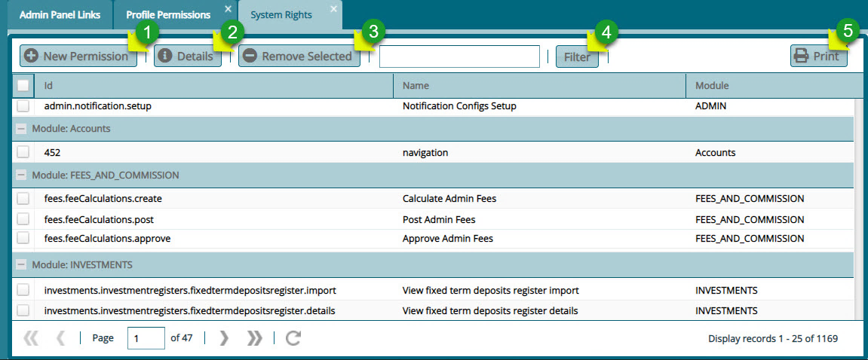Click the New Permission button
Viewport: 868px width, 360px height.
pos(78,56)
